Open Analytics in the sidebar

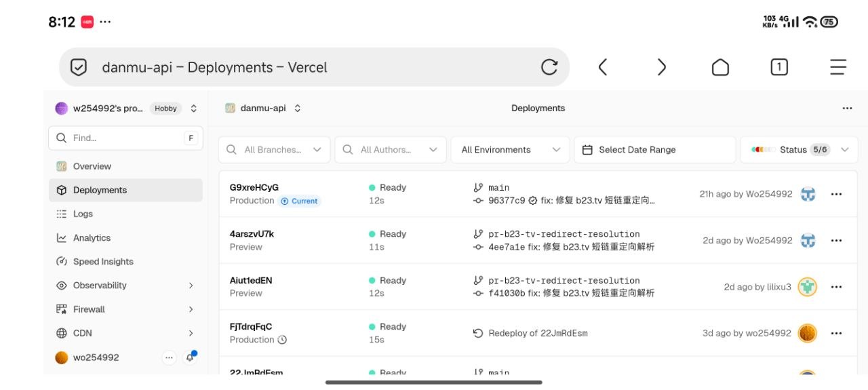125,238
